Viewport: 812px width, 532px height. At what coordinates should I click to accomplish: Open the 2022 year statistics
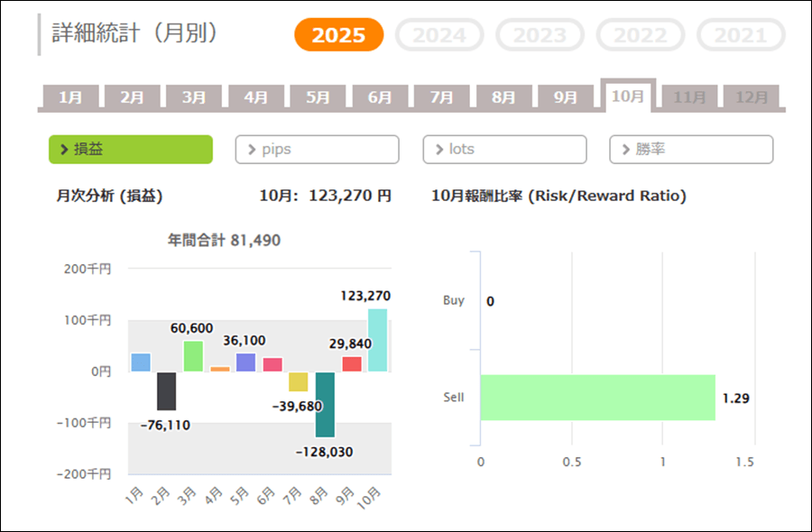643,35
